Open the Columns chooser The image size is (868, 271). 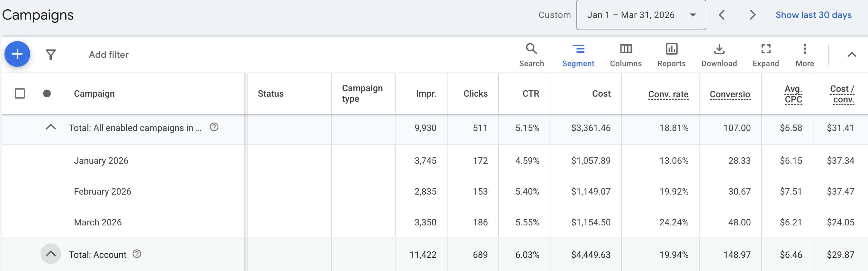(x=626, y=55)
